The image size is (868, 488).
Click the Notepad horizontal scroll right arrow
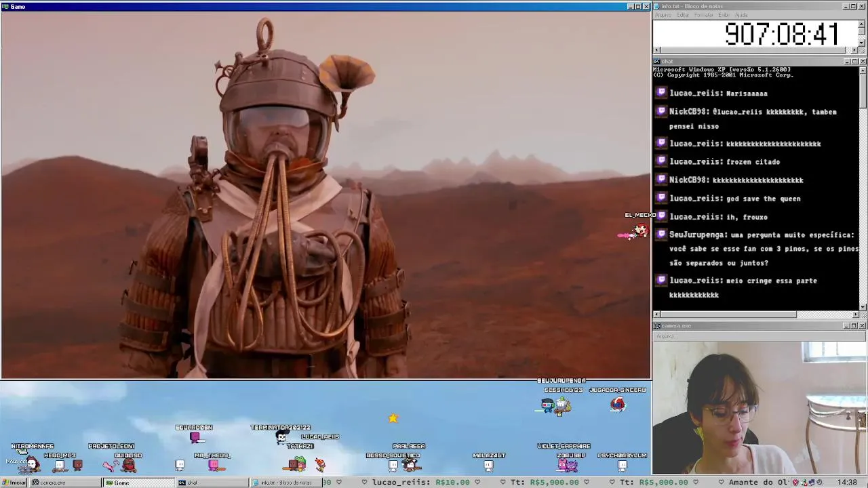pyautogui.click(x=854, y=50)
